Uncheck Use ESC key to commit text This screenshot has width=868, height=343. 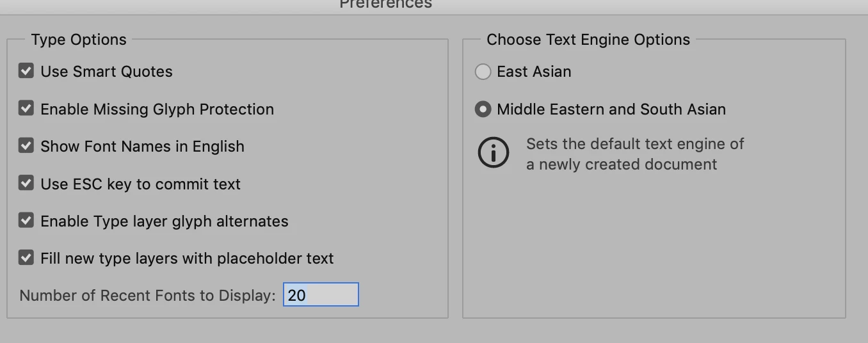pos(26,183)
